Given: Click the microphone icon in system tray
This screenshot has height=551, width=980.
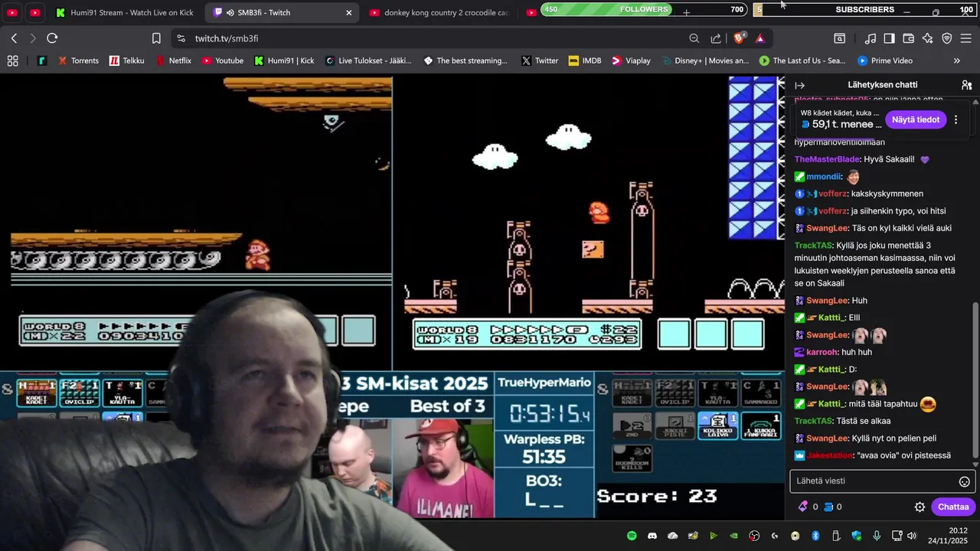Looking at the screenshot, I should click(877, 536).
